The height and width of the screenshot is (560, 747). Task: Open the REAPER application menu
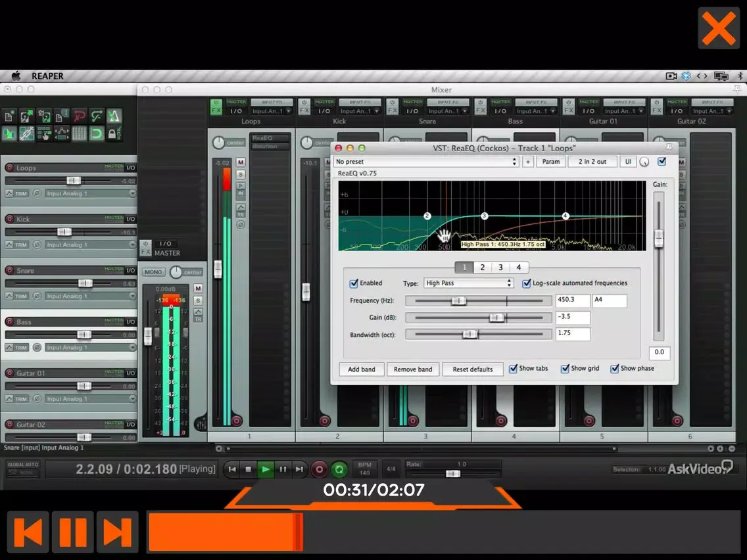coord(47,76)
